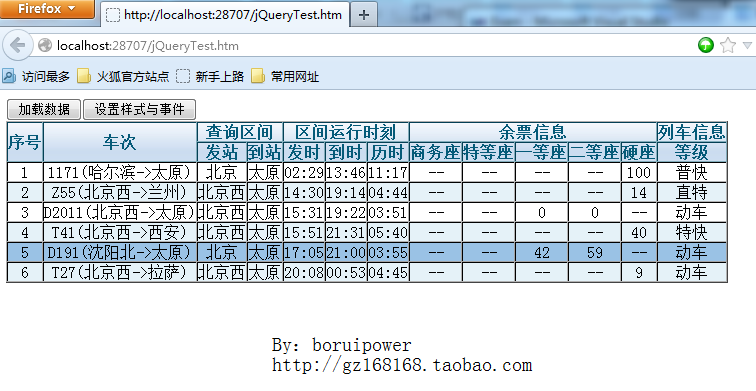Click the 区间运行时刻 header cell
The width and height of the screenshot is (756, 391).
click(x=346, y=132)
